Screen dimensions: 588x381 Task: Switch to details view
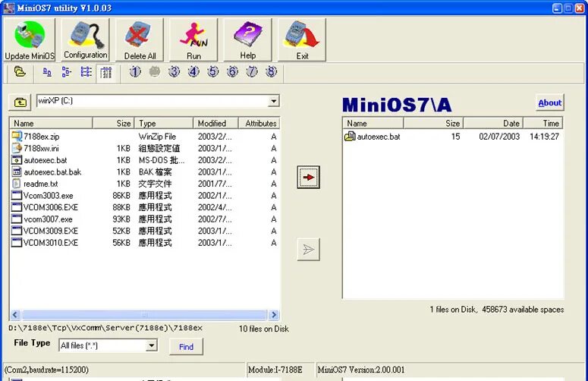105,72
